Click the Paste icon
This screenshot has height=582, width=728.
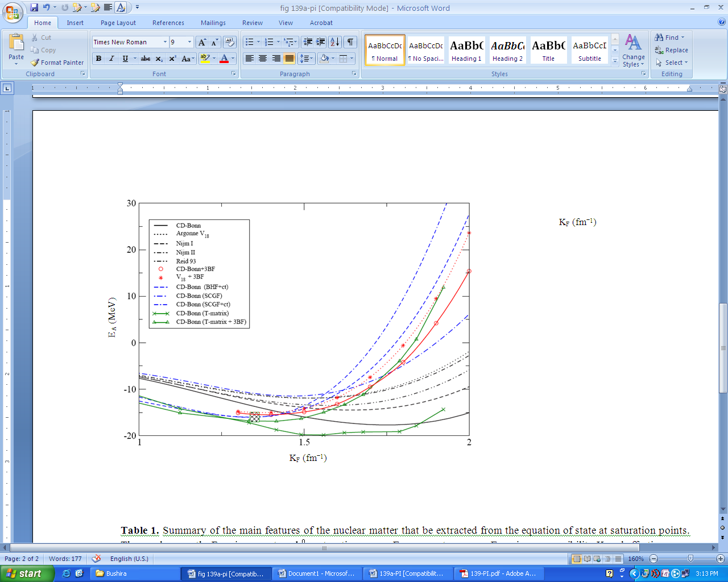[x=16, y=44]
